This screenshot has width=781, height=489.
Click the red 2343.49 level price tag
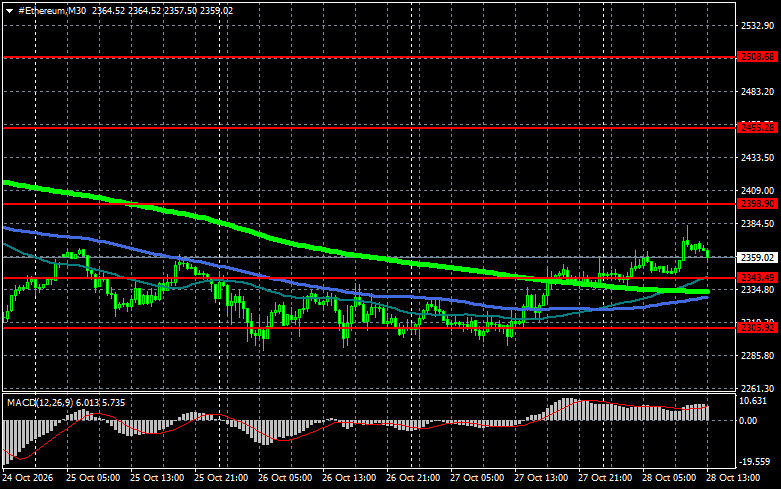pos(758,278)
